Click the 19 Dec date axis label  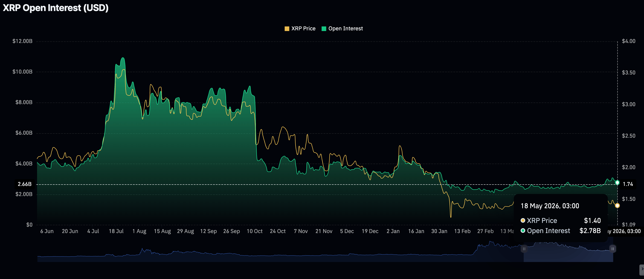click(x=370, y=231)
